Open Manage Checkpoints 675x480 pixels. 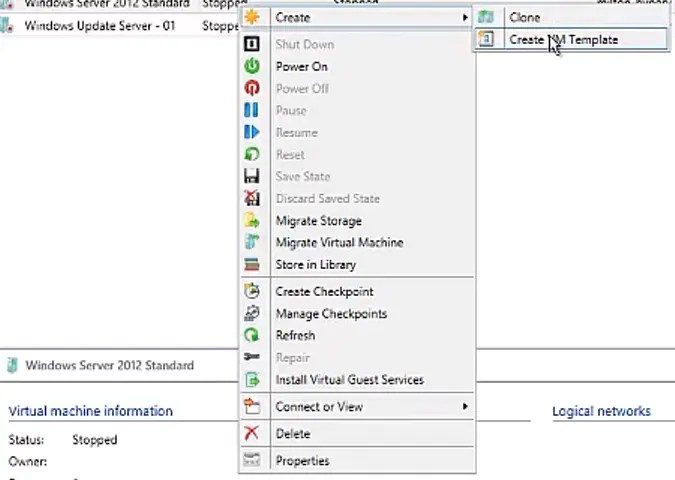coord(357,313)
